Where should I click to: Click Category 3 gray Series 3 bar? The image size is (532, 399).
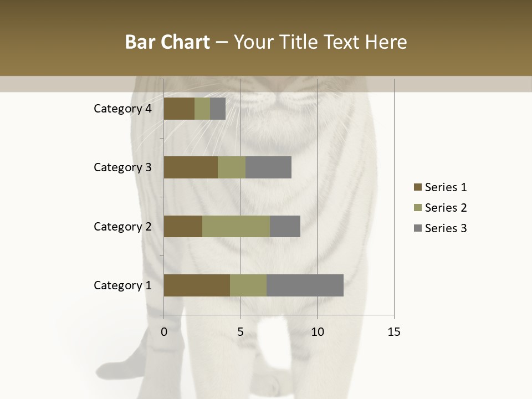pos(268,167)
